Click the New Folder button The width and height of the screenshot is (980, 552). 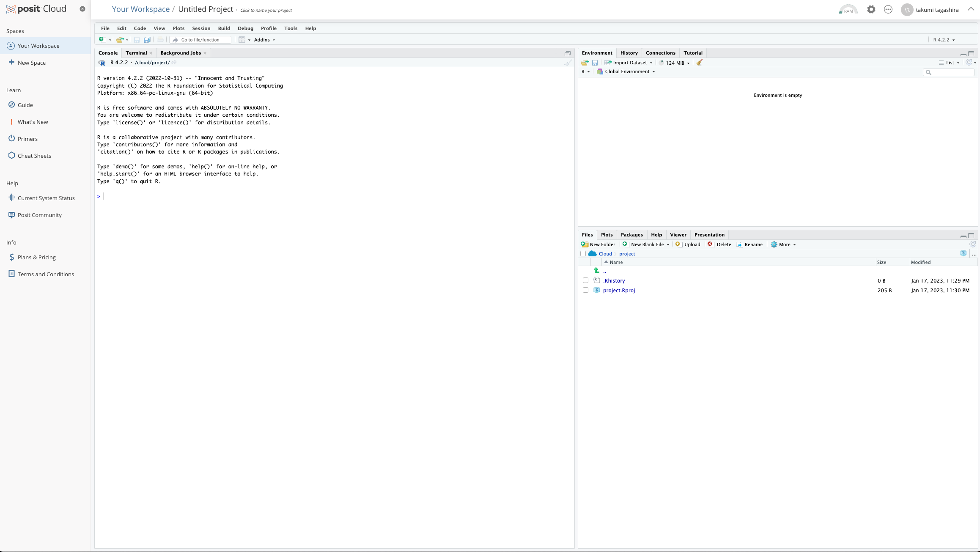tap(598, 244)
